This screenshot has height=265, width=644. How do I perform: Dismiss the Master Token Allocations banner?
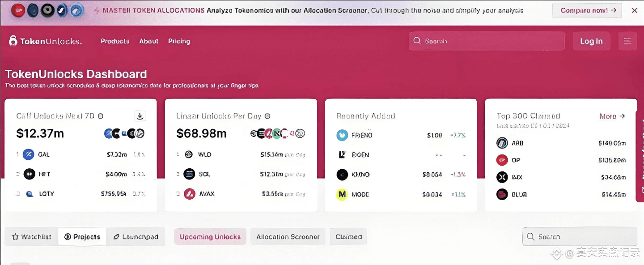(x=634, y=10)
